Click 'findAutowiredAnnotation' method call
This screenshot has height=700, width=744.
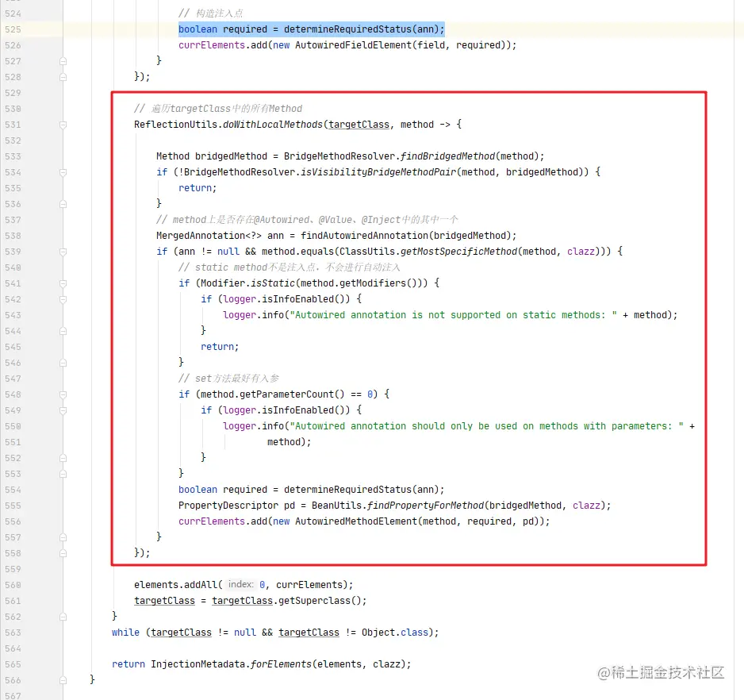(x=364, y=236)
